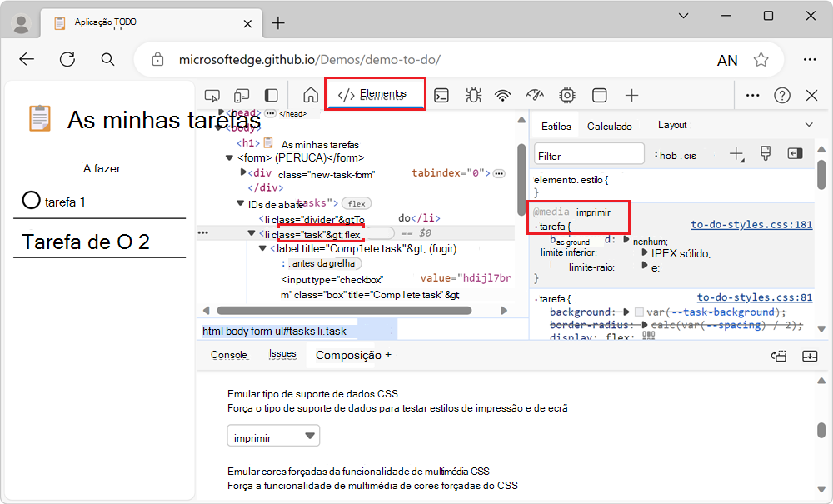833x504 pixels.
Task: Switch to the Elementos tab
Action: (375, 94)
